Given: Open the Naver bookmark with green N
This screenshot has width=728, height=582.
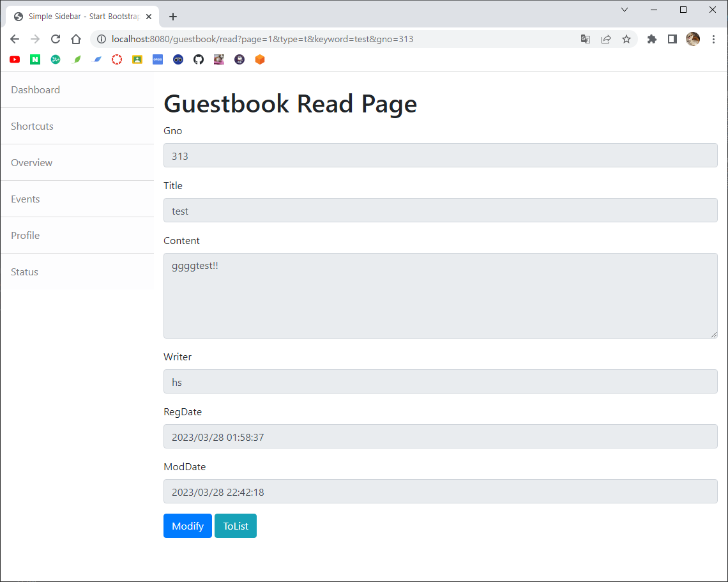Looking at the screenshot, I should tap(35, 59).
